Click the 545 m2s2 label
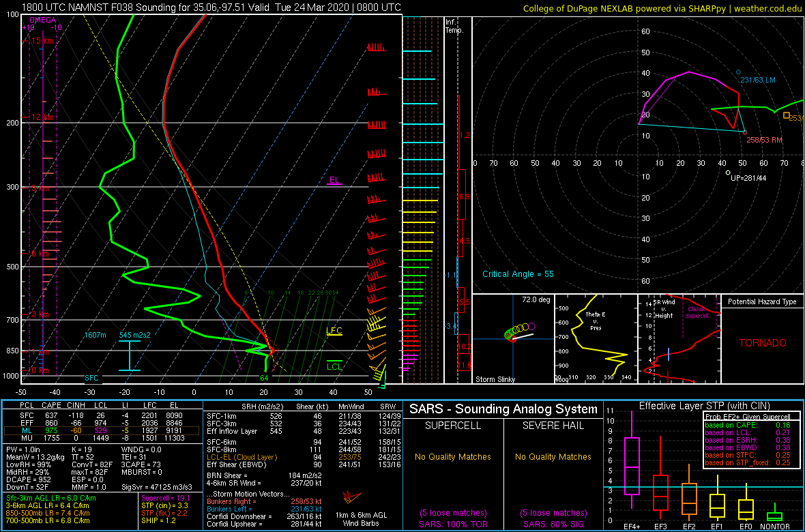Viewport: 805px width, 532px height. (135, 335)
